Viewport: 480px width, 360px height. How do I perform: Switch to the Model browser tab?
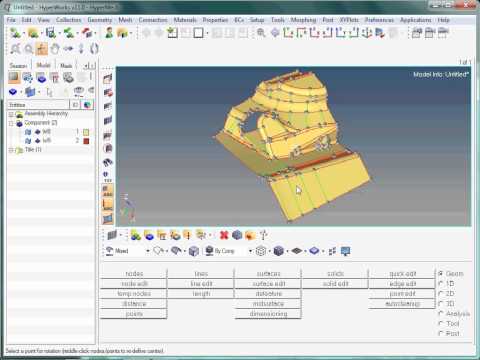pyautogui.click(x=43, y=65)
